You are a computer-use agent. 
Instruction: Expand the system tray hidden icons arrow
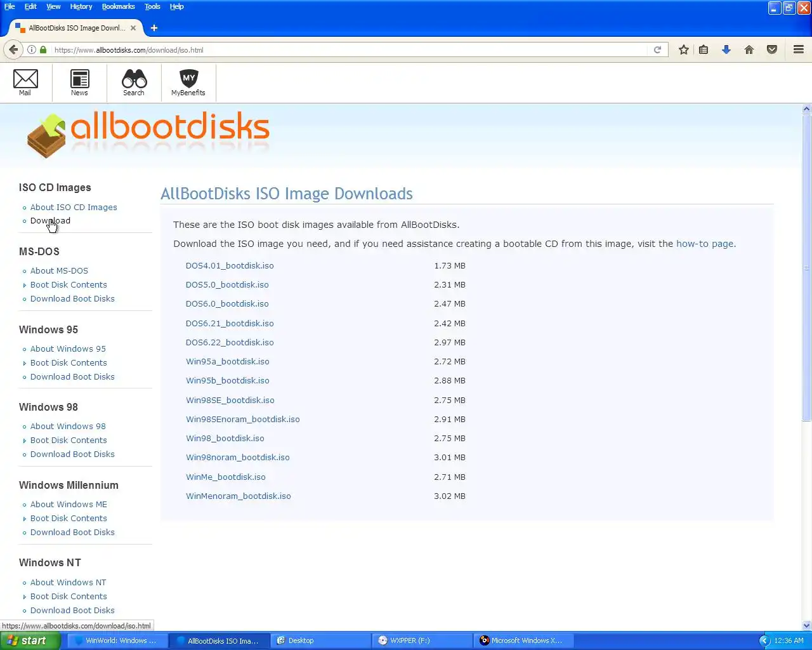click(x=764, y=640)
